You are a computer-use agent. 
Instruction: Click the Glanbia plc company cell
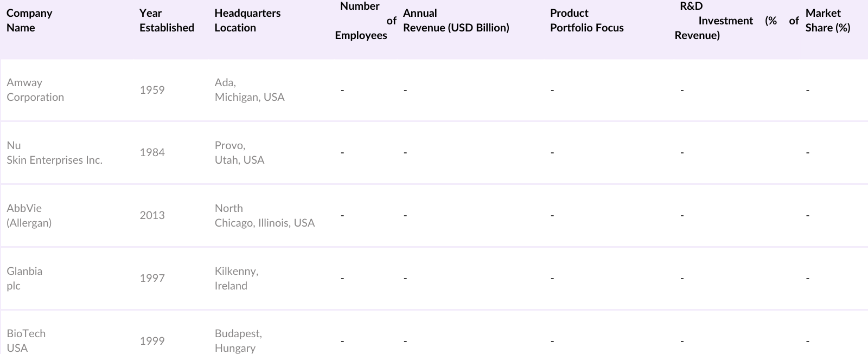pyautogui.click(x=24, y=279)
